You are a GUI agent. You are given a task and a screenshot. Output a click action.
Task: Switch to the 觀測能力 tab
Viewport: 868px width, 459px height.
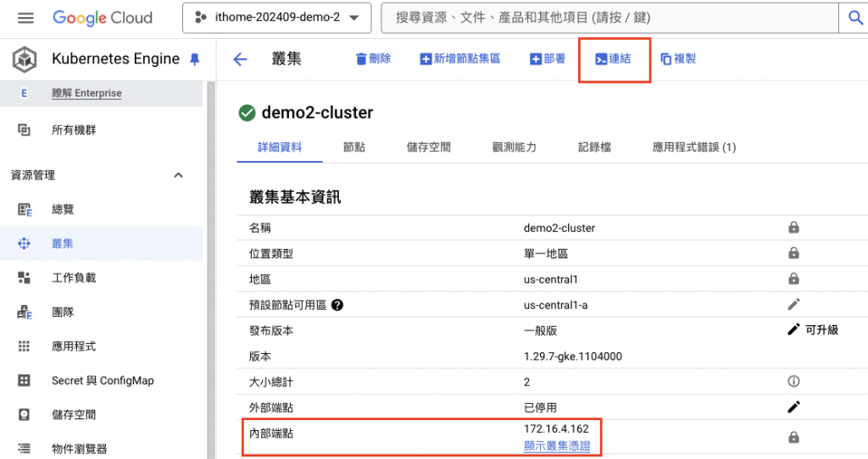point(515,147)
